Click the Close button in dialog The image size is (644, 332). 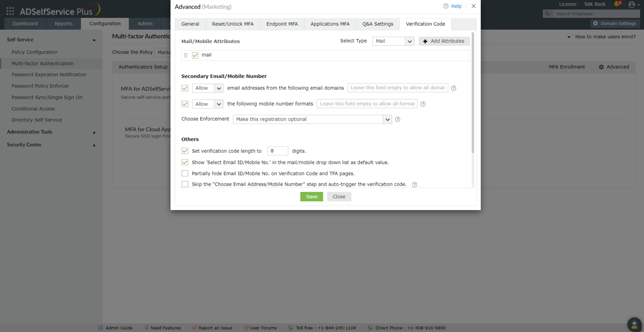[339, 197]
